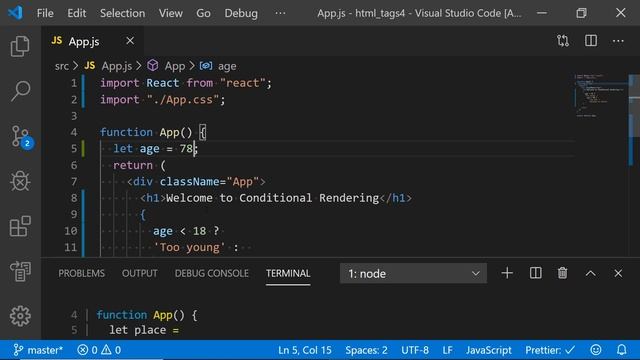Open the Explorer view in activity bar
Viewport: 640px width, 360px height.
pos(20,46)
